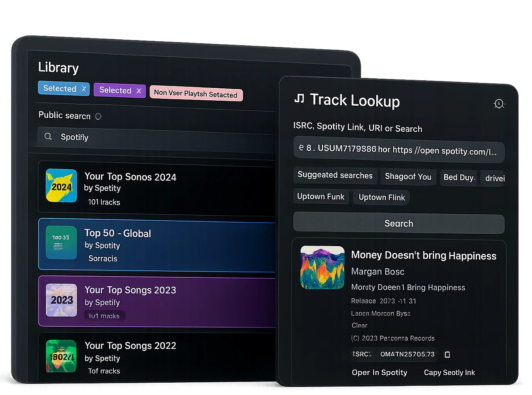Click the artist name Margan Bosc
Image resolution: width=532 pixels, height=395 pixels.
pyautogui.click(x=378, y=272)
